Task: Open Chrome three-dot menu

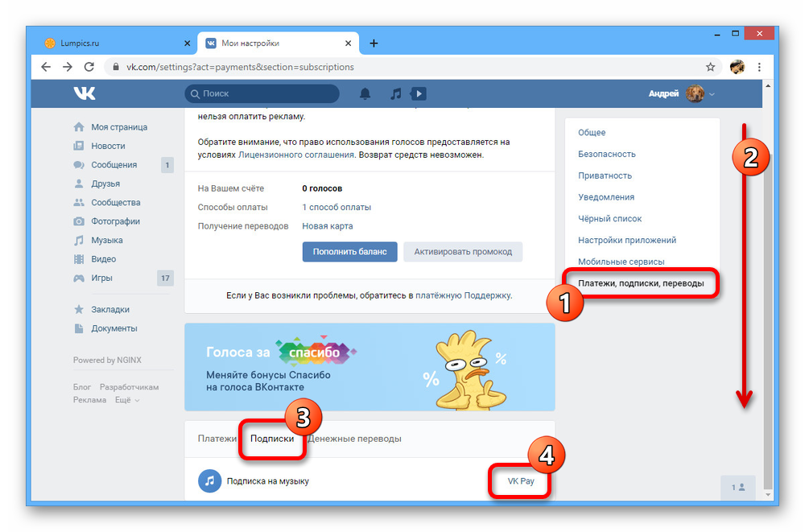Action: [x=759, y=67]
